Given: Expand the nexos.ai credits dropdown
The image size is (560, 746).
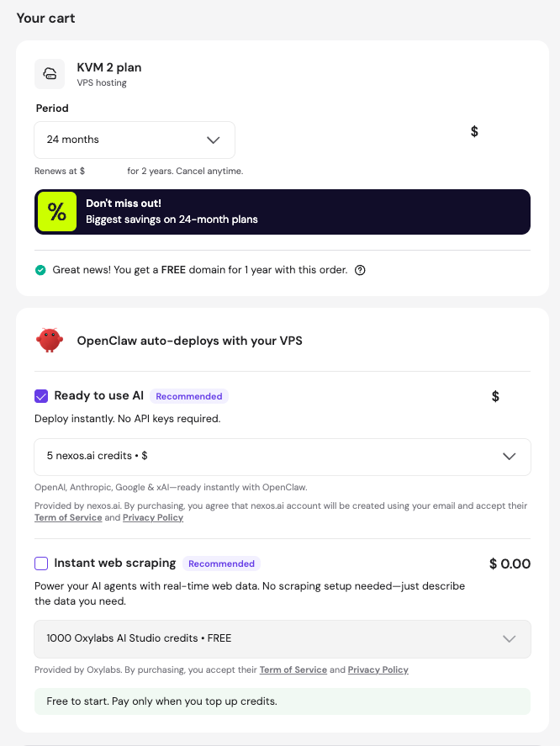Looking at the screenshot, I should [283, 457].
